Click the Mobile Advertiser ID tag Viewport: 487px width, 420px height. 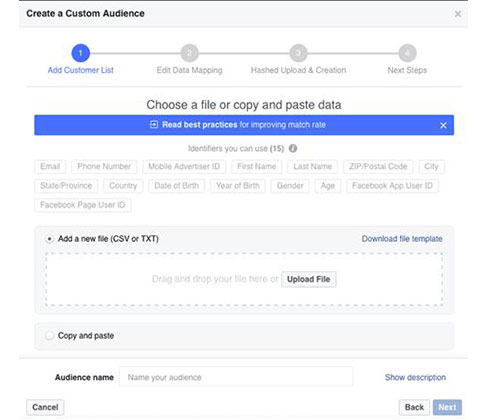pyautogui.click(x=184, y=166)
